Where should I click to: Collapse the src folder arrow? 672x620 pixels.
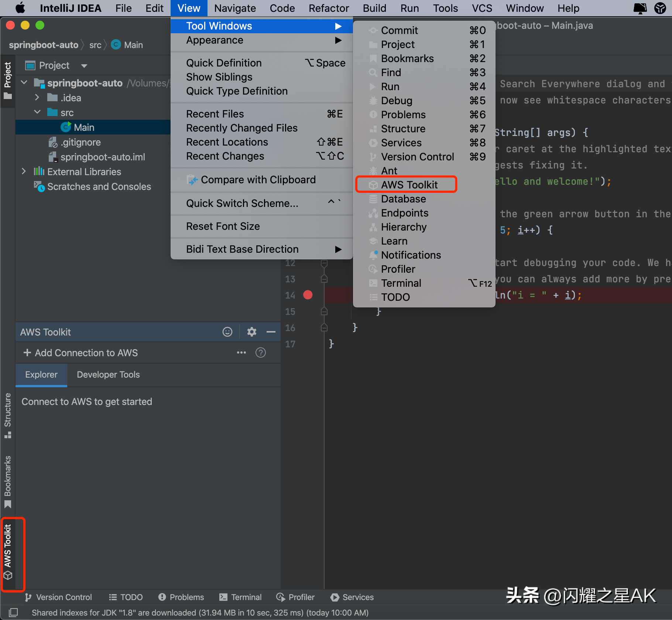click(37, 112)
